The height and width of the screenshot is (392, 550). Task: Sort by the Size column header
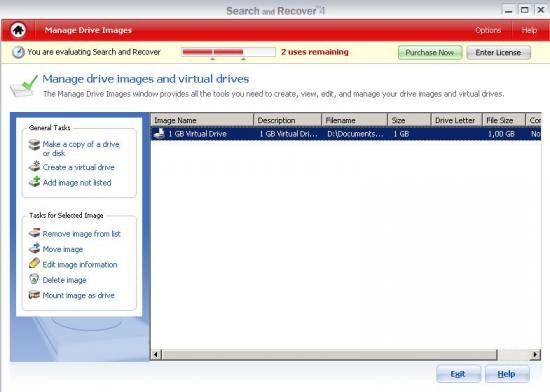click(x=409, y=120)
